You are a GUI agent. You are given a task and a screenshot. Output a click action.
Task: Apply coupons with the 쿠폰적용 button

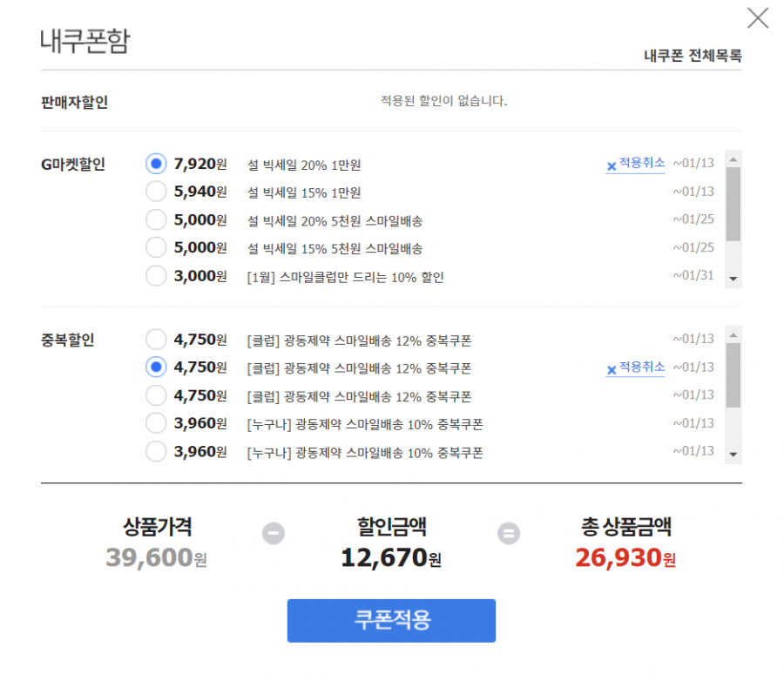(x=391, y=621)
